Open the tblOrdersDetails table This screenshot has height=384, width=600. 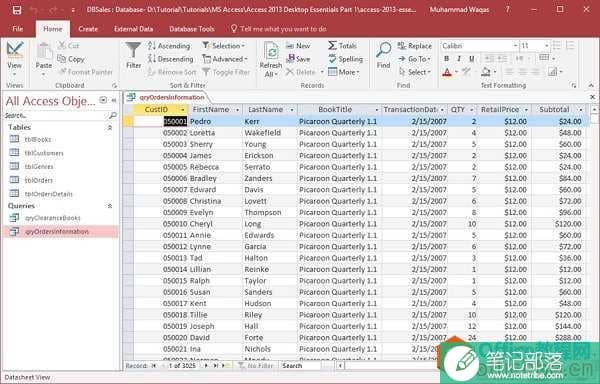click(x=48, y=194)
